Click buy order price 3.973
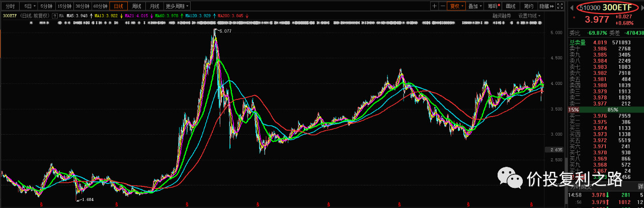Image resolution: width=644 pixels, height=208 pixels. coord(600,134)
